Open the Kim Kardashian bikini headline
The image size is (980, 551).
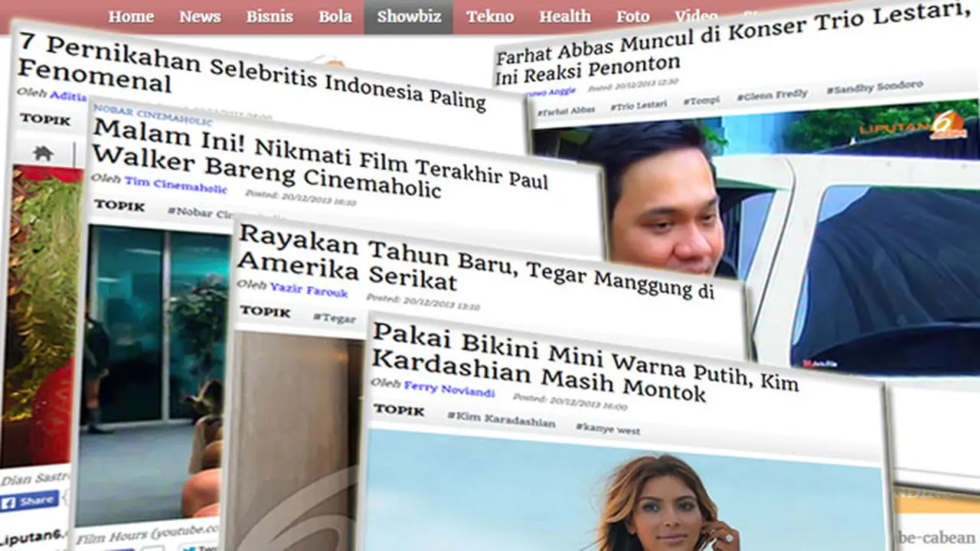(x=585, y=363)
